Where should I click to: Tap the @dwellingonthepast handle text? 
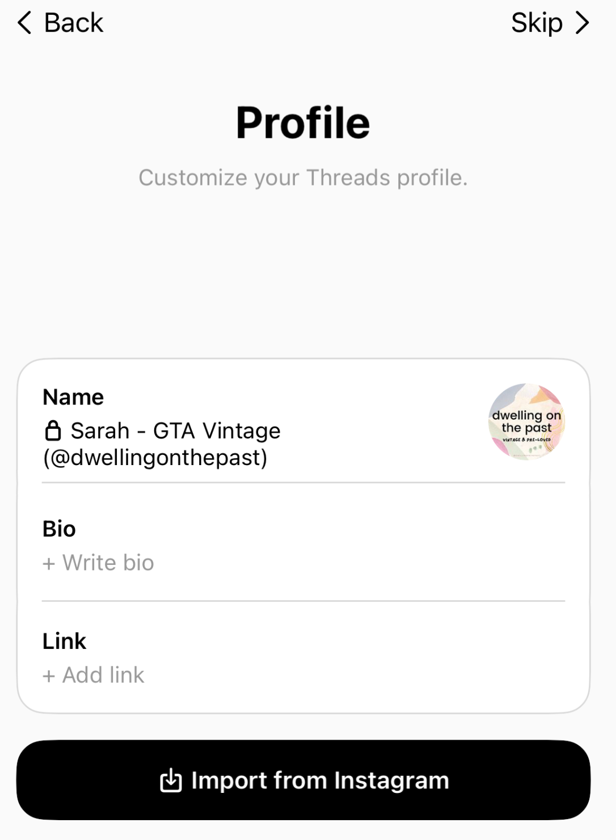tap(155, 458)
